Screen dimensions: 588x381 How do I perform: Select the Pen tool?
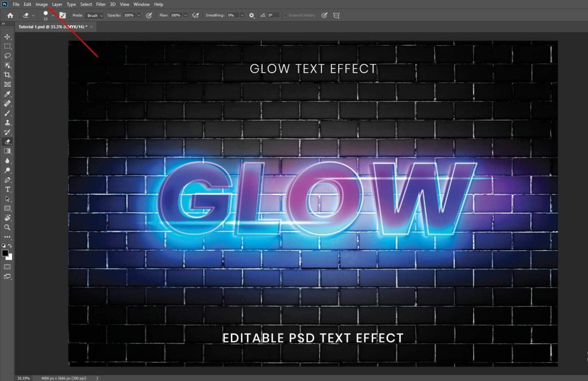click(x=7, y=180)
